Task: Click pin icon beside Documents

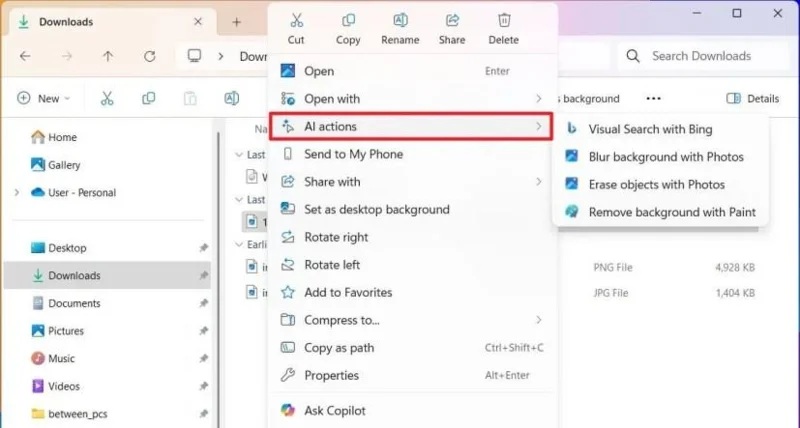Action: click(204, 303)
